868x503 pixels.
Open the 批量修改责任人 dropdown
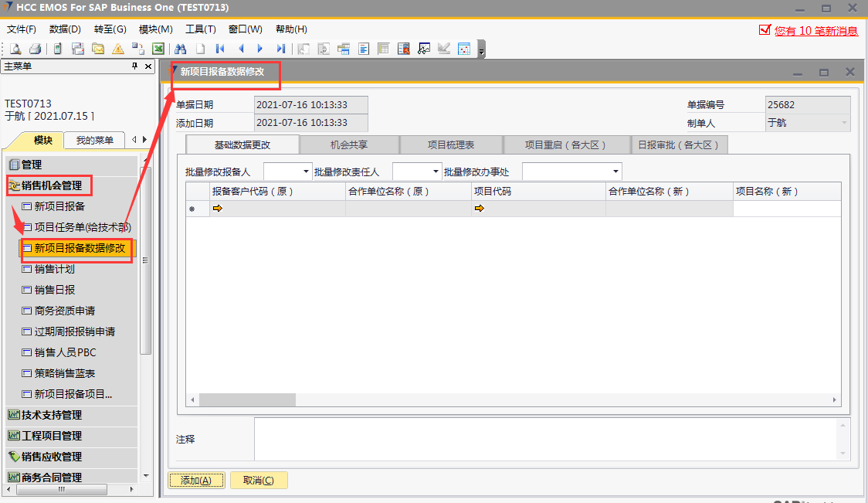(435, 172)
